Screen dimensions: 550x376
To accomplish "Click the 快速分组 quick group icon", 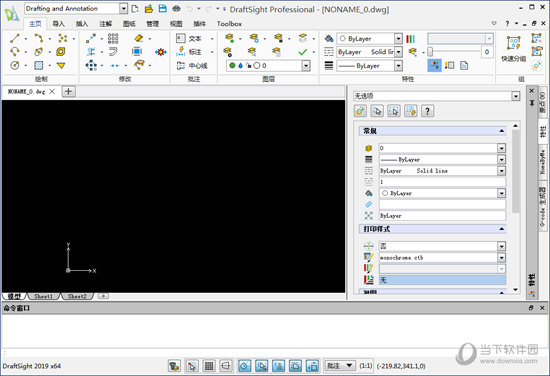I will pyautogui.click(x=514, y=48).
